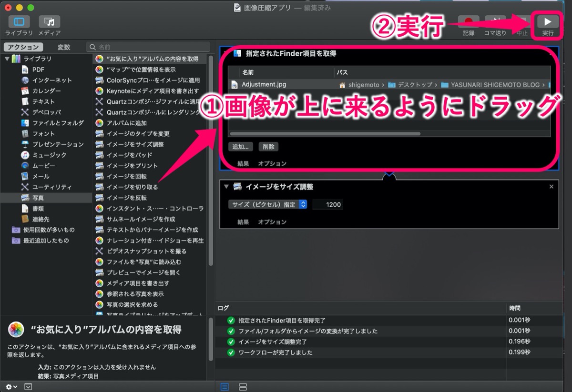
Task: Show the variables view icon at bottom
Action: click(x=243, y=386)
